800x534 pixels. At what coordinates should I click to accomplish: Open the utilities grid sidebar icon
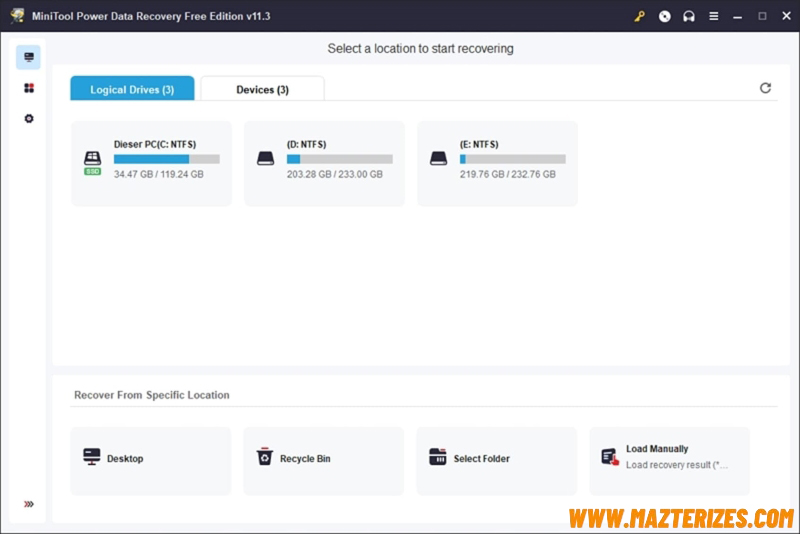pyautogui.click(x=29, y=88)
